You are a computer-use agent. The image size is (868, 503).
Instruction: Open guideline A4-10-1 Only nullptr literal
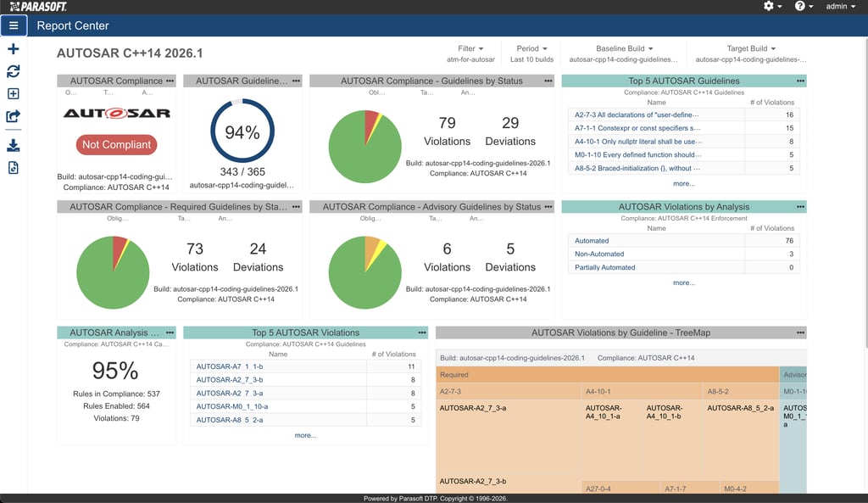pyautogui.click(x=637, y=142)
